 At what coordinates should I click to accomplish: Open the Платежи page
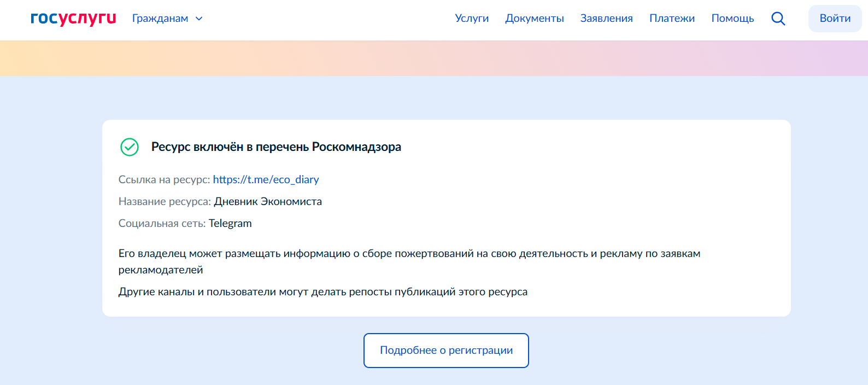point(672,19)
